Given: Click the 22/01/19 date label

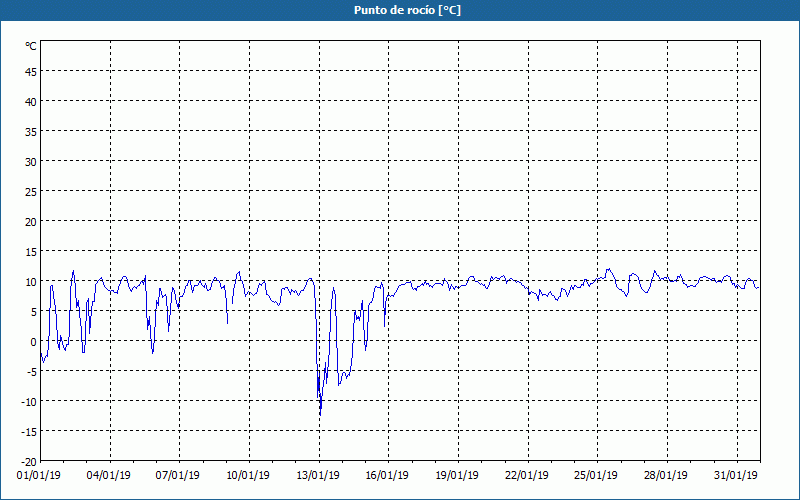Looking at the screenshot, I should [x=527, y=476].
